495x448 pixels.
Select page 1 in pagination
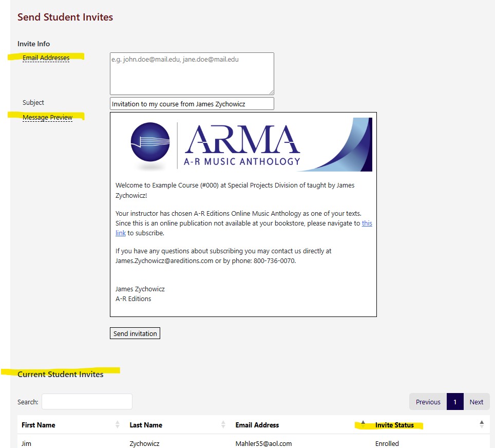(455, 402)
